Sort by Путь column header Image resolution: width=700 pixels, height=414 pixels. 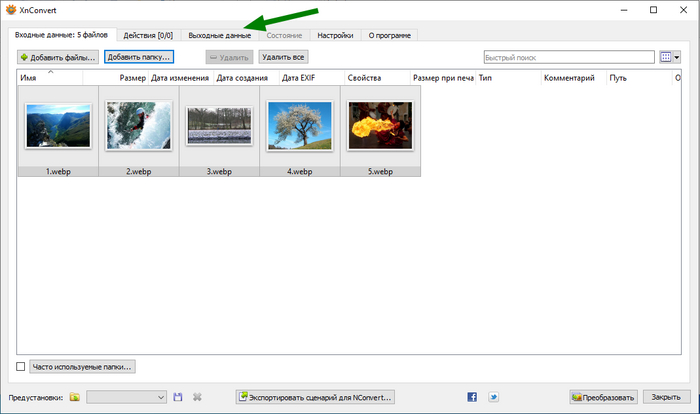[639, 78]
